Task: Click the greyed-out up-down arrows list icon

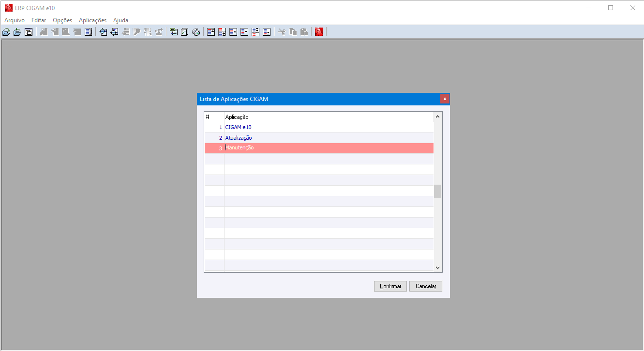Action: pyautogui.click(x=148, y=32)
